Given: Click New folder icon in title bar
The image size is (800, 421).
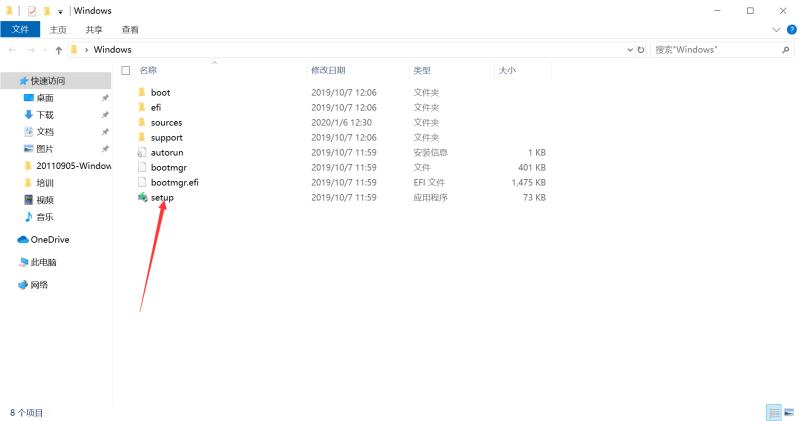Looking at the screenshot, I should pos(47,11).
